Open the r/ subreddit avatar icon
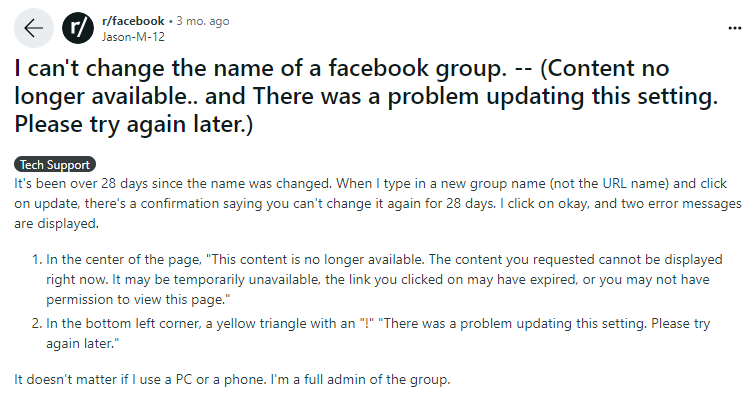 [x=78, y=28]
